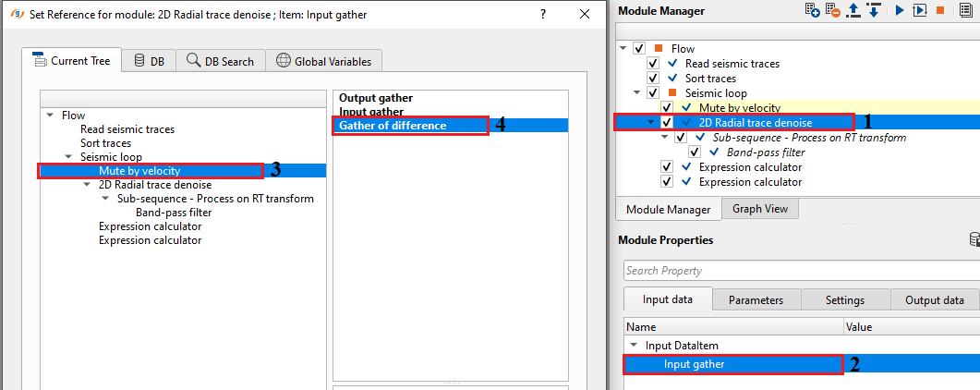This screenshot has height=390, width=980.
Task: Collapse the Input DataItem group
Action: (x=635, y=345)
